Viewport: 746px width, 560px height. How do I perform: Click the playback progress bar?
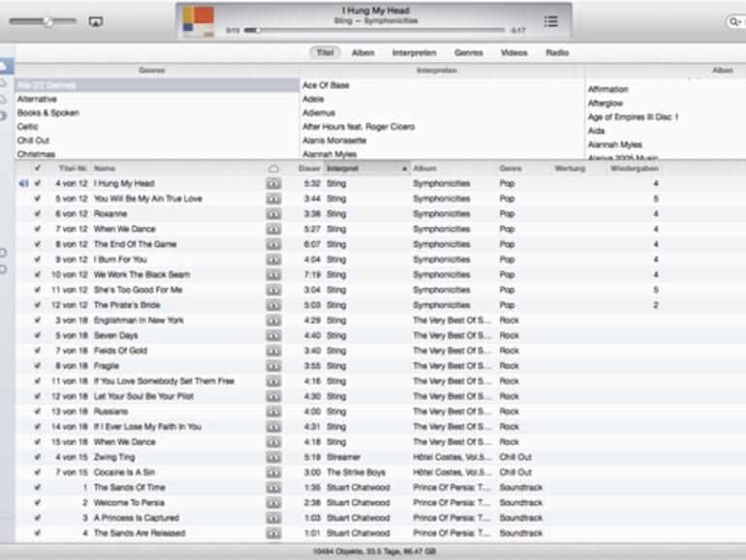[x=374, y=30]
